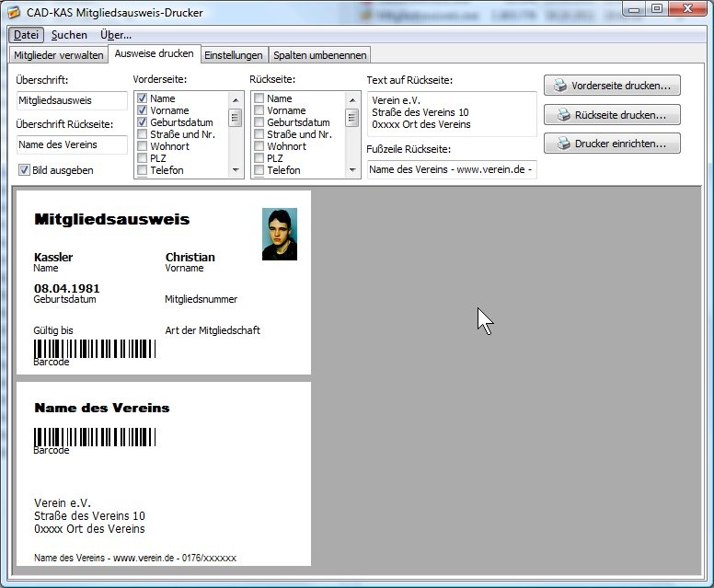This screenshot has height=588, width=714.
Task: Click the CAD-KAS application icon in title bar
Action: click(14, 13)
